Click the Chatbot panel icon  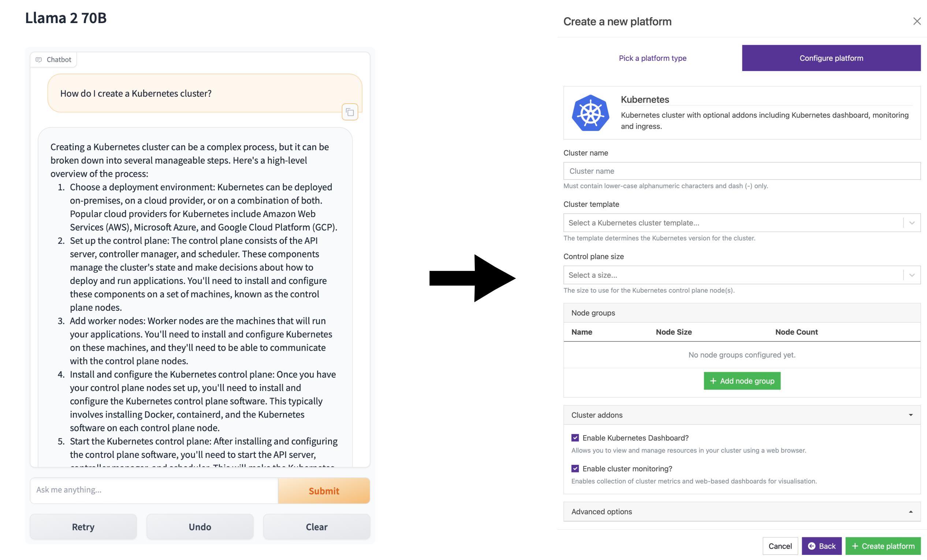point(38,59)
